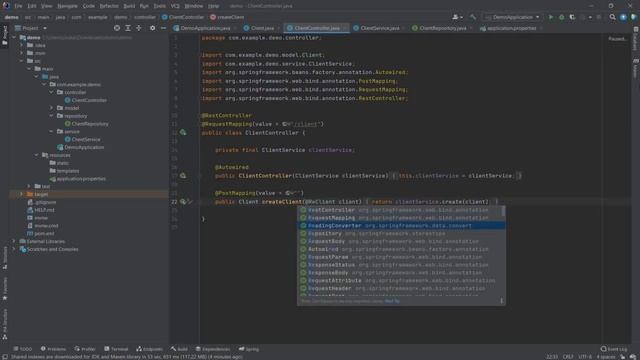Open the VCS menu

[x=175, y=6]
